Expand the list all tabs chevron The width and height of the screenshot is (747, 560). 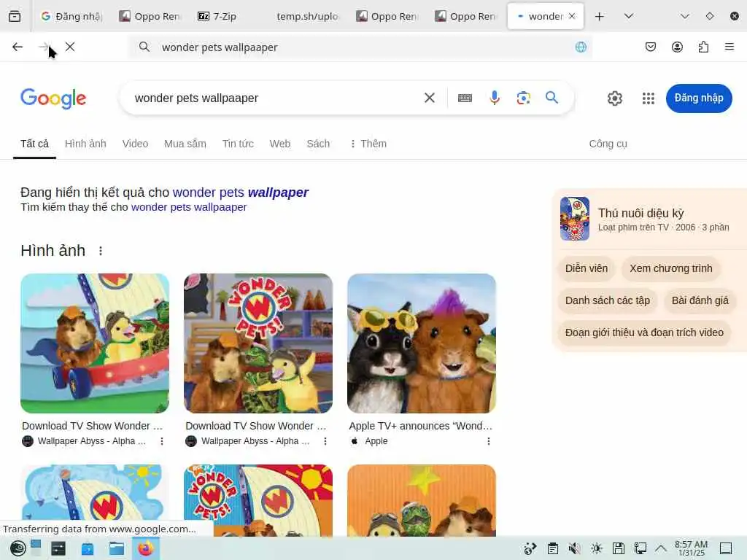[628, 16]
